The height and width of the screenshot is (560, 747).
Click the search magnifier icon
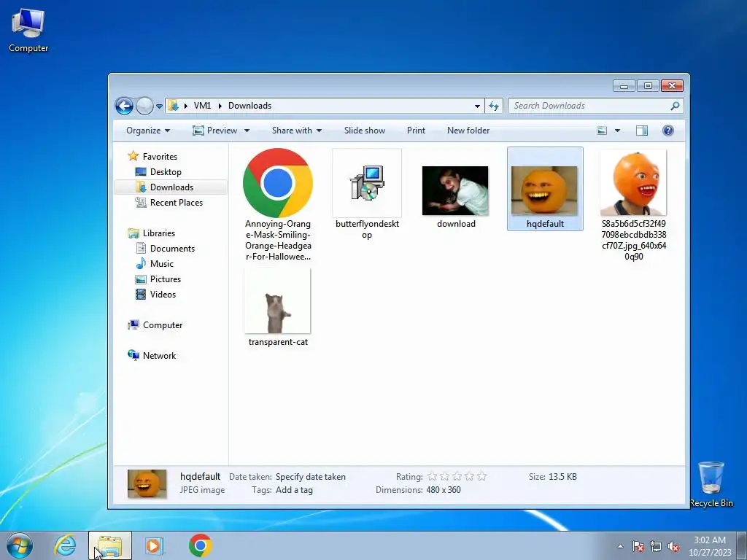click(x=675, y=106)
